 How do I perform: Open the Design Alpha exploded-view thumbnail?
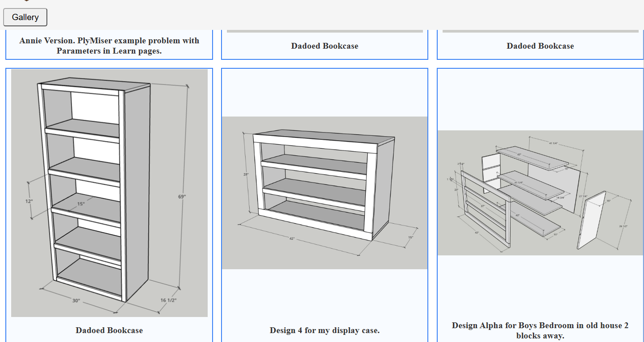(540, 193)
